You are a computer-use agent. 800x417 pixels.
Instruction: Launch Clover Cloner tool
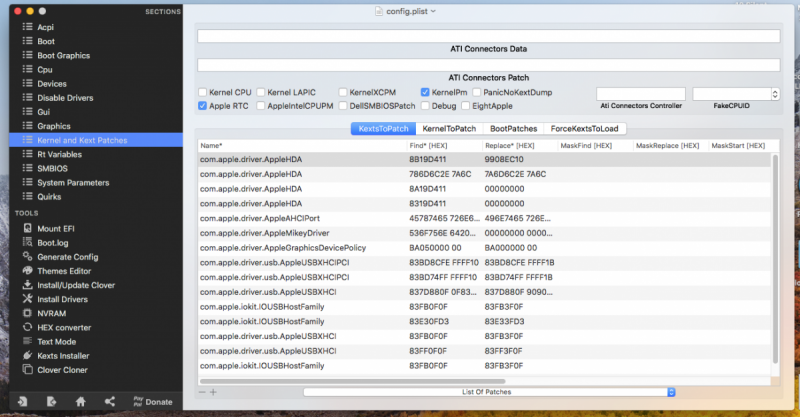62,370
